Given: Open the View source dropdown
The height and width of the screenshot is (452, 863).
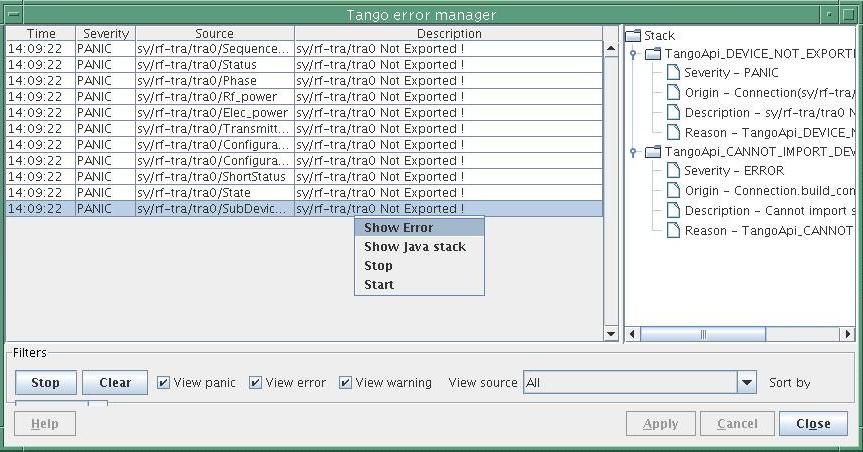Looking at the screenshot, I should click(747, 383).
